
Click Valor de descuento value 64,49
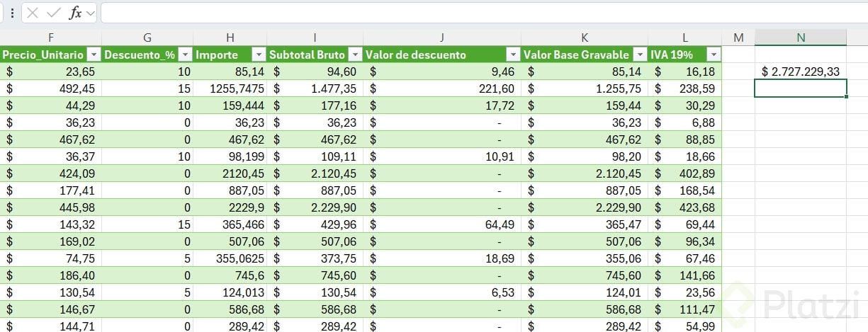coord(499,224)
